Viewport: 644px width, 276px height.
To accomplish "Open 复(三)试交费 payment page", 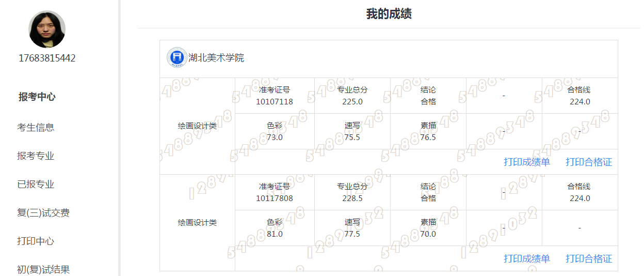I will [43, 212].
